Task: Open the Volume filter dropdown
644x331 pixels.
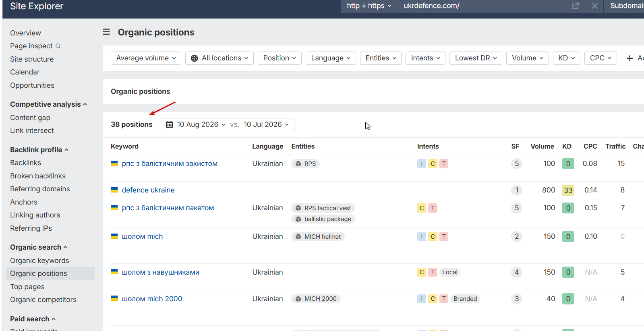Action: [528, 58]
